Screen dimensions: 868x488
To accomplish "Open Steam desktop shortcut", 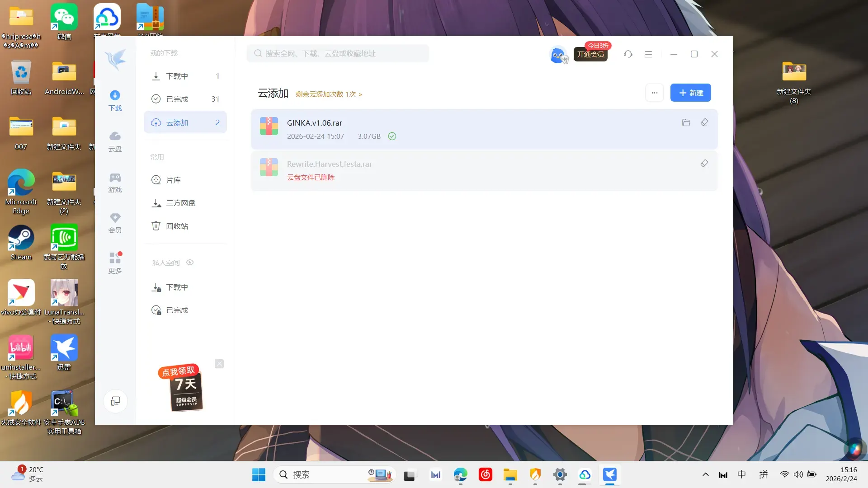I will click(21, 243).
